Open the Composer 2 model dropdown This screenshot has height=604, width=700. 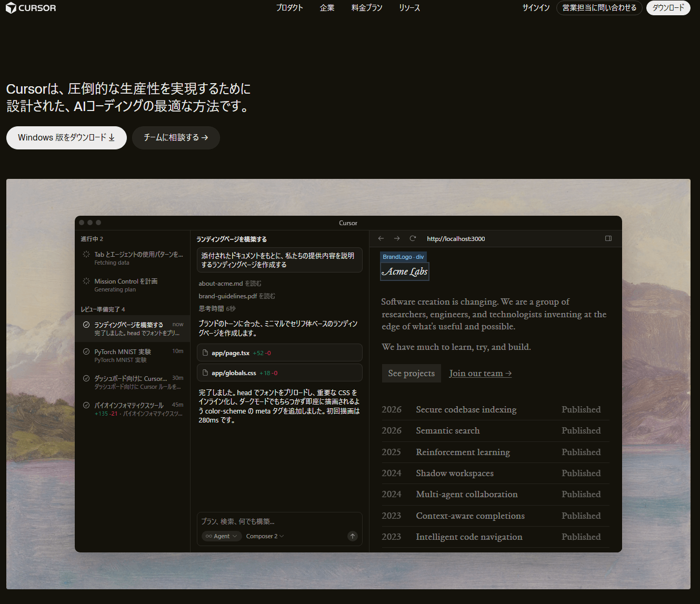point(265,536)
